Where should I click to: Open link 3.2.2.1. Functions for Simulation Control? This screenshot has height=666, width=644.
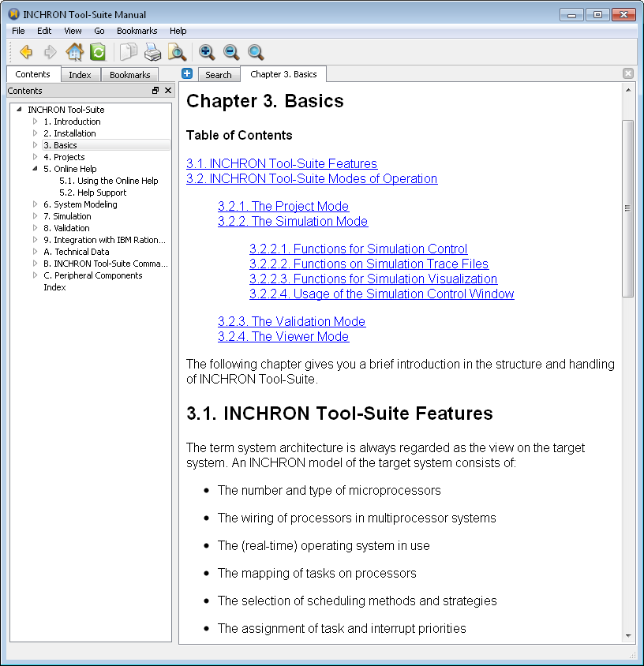coord(358,249)
